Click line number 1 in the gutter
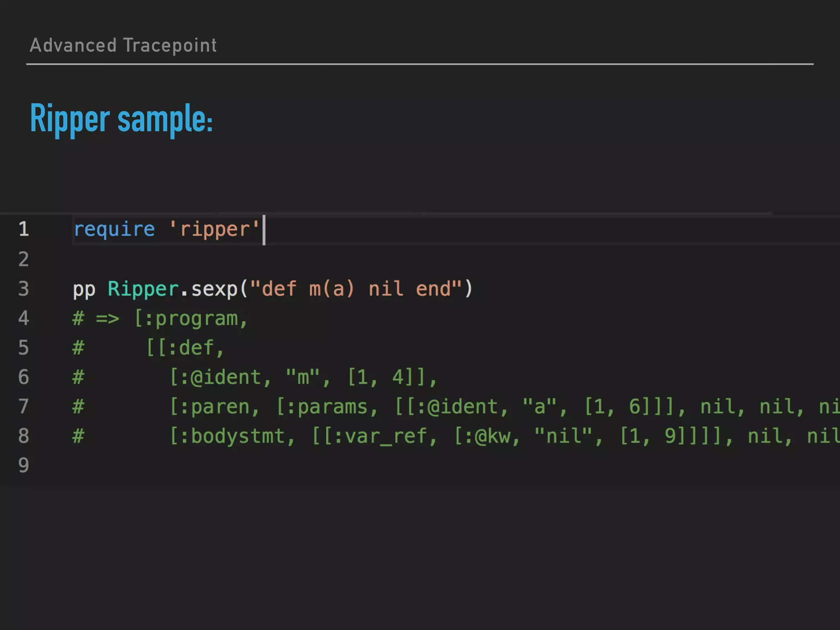This screenshot has height=630, width=840. click(24, 229)
